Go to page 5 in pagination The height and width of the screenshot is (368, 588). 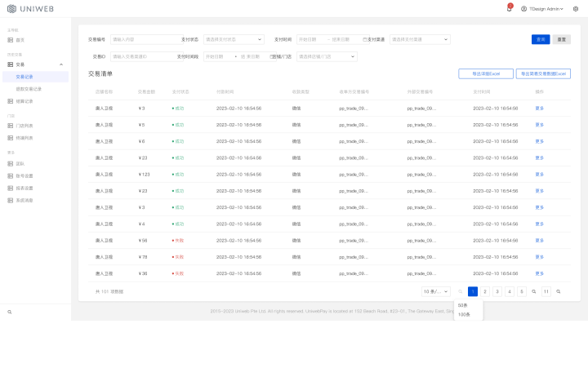(522, 291)
